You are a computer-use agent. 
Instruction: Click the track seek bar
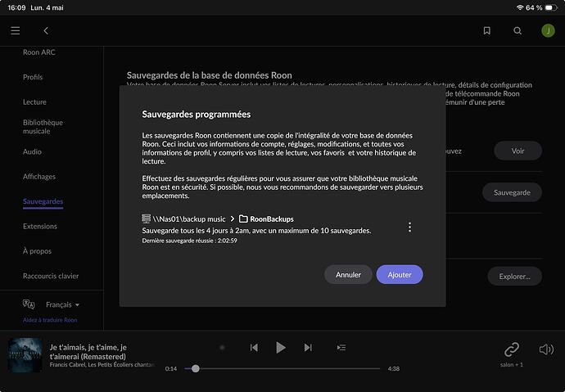coord(282,368)
